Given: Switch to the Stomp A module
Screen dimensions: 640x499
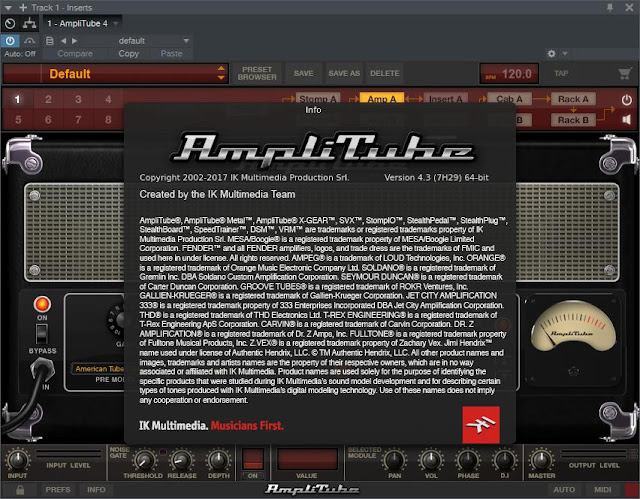Looking at the screenshot, I should tap(318, 98).
